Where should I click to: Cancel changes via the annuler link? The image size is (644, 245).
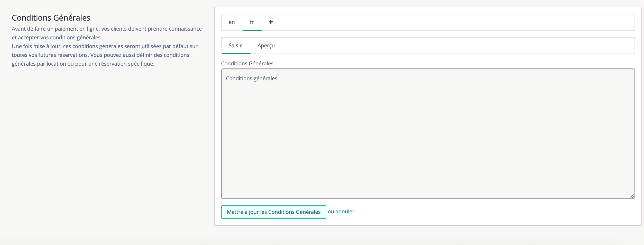[345, 212]
